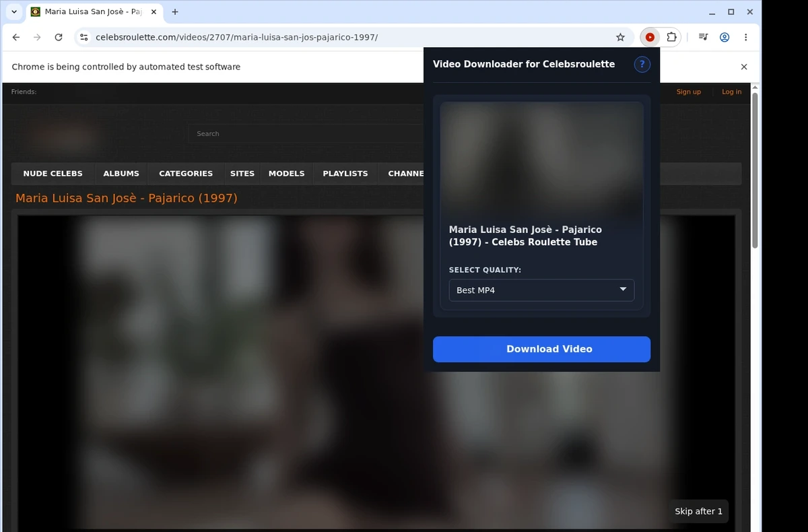
Task: Open the Playlists menu item
Action: tap(345, 173)
